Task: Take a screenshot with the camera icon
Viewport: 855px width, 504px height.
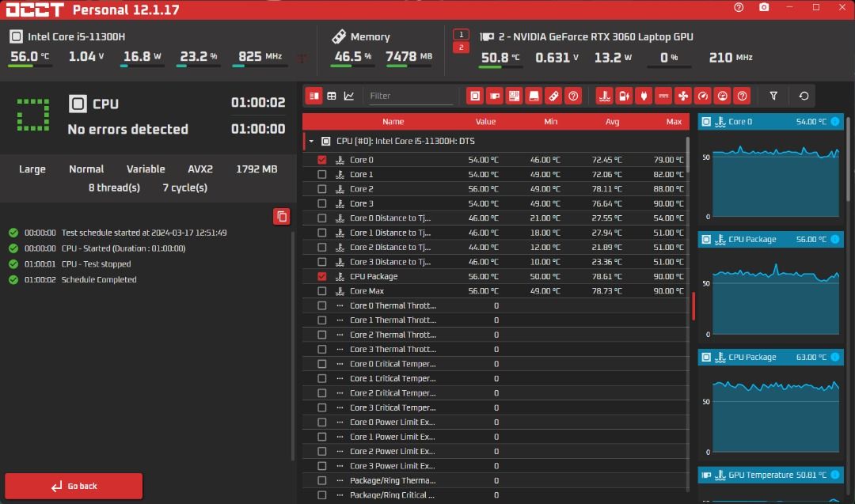Action: coord(764,8)
